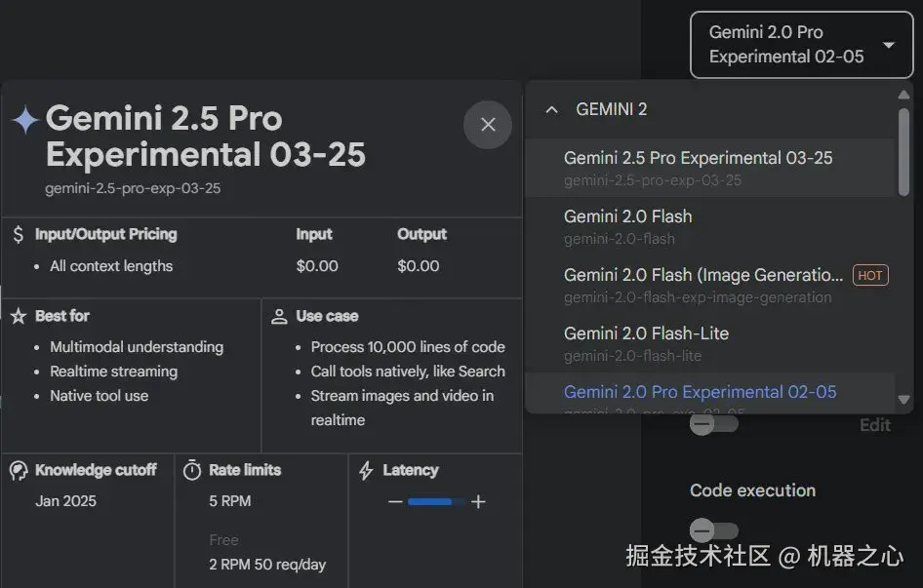Click Call tools natively, like Search bullet
The height and width of the screenshot is (588, 923).
408,372
